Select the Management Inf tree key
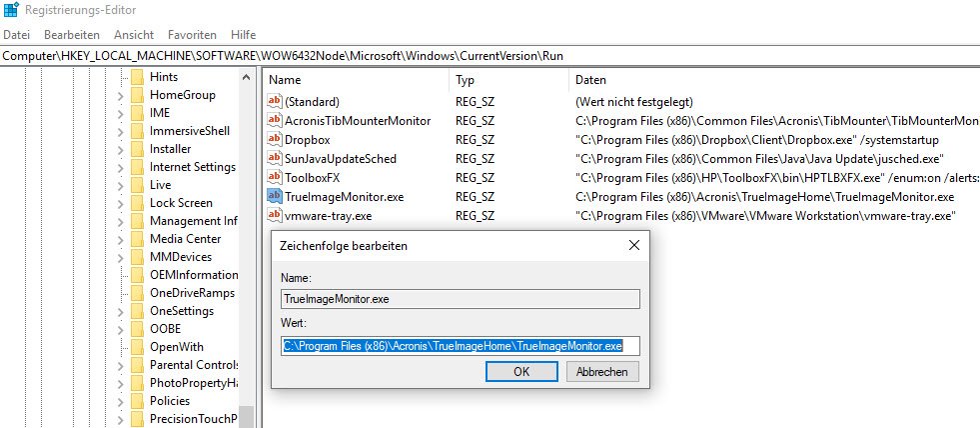Viewport: 980px width, 428px height. click(194, 221)
